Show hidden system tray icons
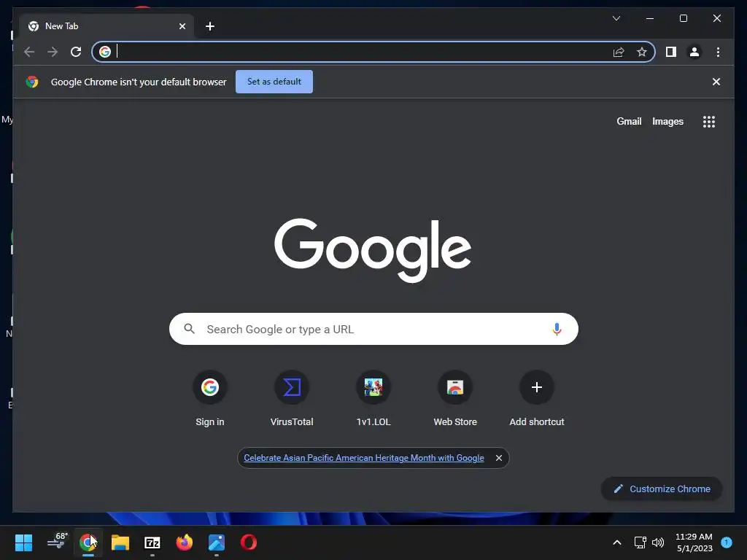Viewport: 747px width, 560px height. pos(617,542)
